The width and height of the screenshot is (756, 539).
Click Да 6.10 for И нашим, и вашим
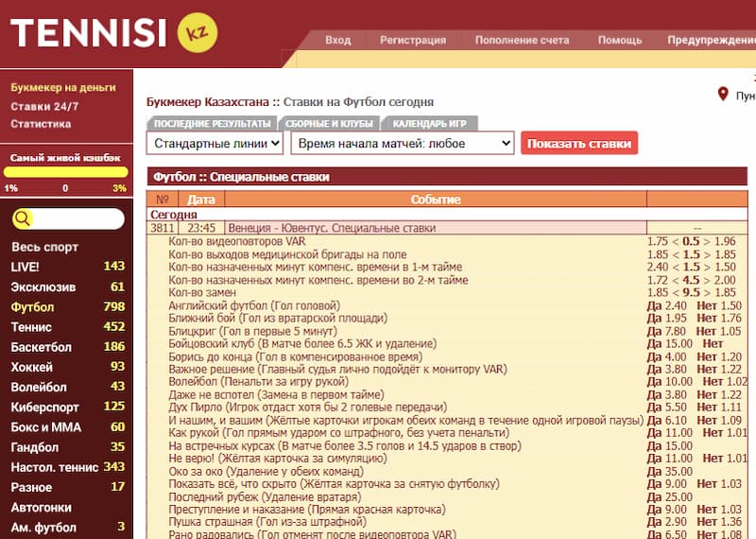(x=667, y=420)
